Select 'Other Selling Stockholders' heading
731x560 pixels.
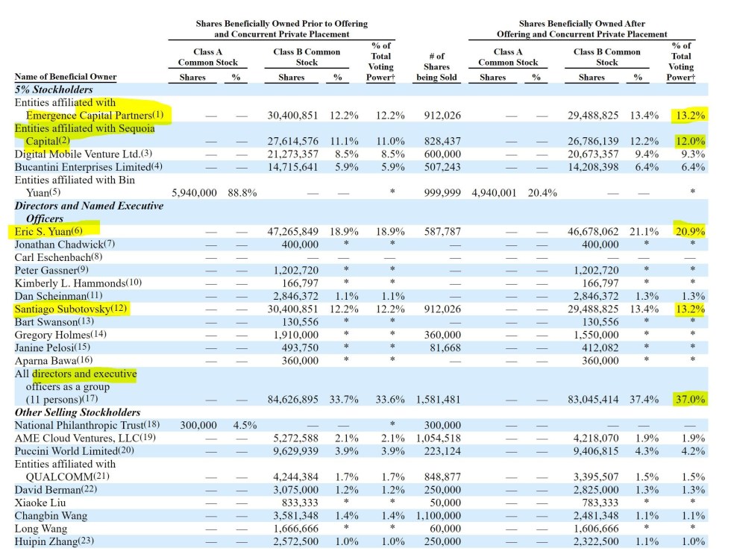(78, 412)
